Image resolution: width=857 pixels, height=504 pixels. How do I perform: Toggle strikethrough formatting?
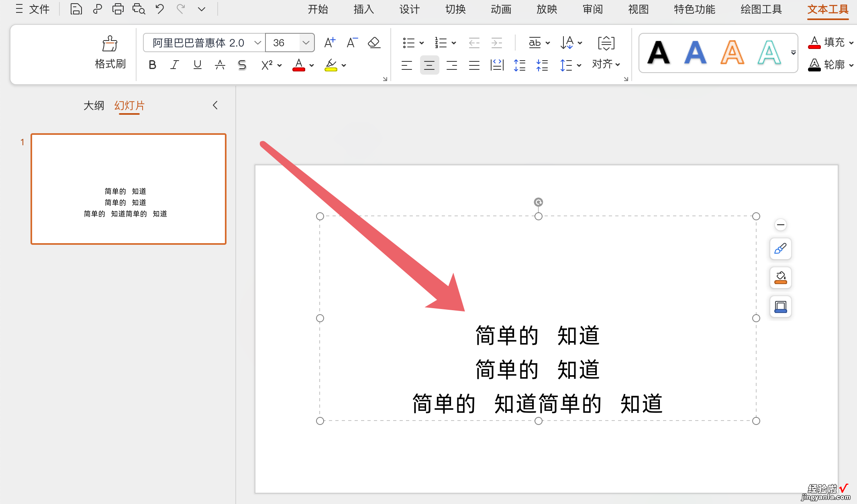pyautogui.click(x=220, y=65)
